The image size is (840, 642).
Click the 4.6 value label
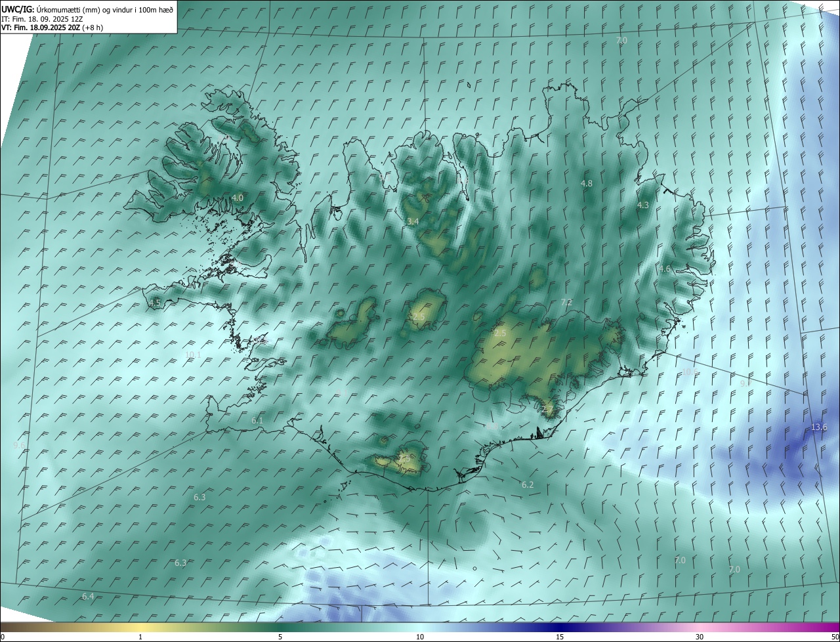point(665,269)
